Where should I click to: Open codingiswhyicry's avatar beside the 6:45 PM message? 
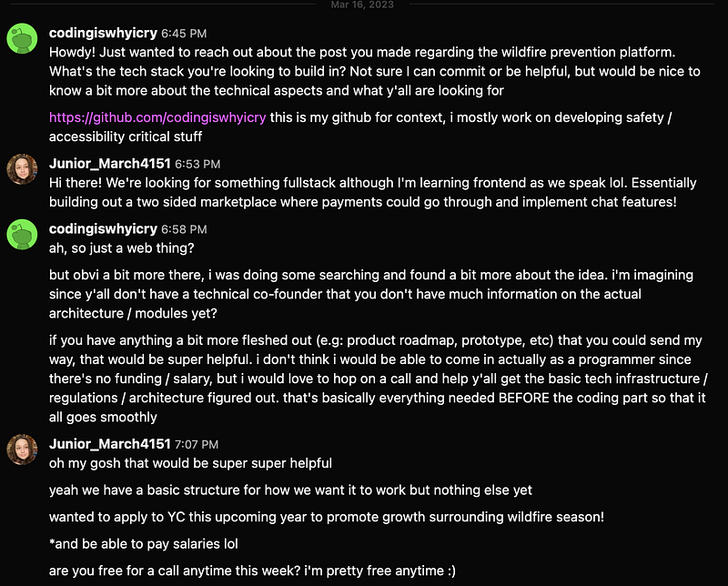[22, 38]
